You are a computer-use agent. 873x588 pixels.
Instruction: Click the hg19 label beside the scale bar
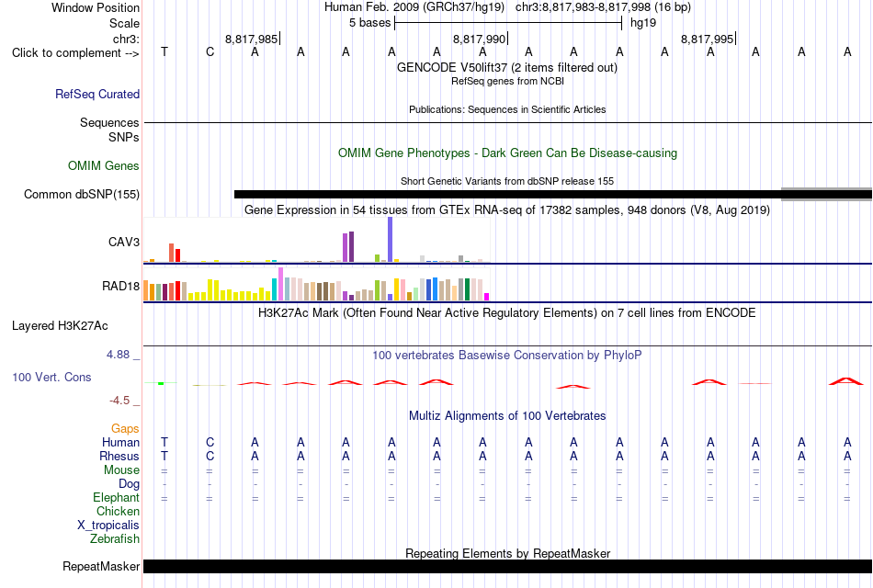coord(643,23)
